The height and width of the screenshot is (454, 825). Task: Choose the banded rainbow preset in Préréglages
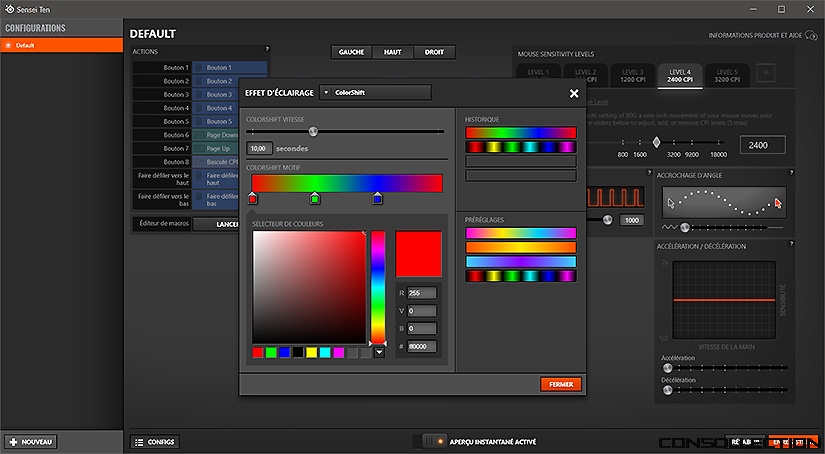(520, 276)
